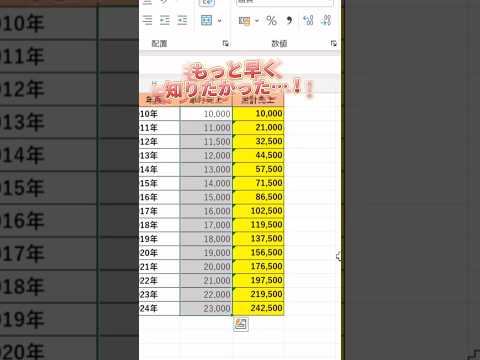Select the year cell ending in 15年

[x=159, y=183]
